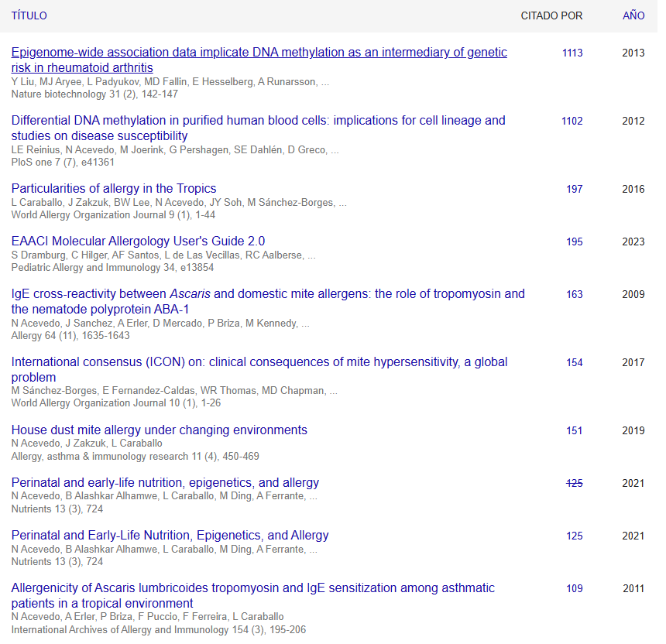
Task: View the 1102 citing articles link
Action: point(572,121)
